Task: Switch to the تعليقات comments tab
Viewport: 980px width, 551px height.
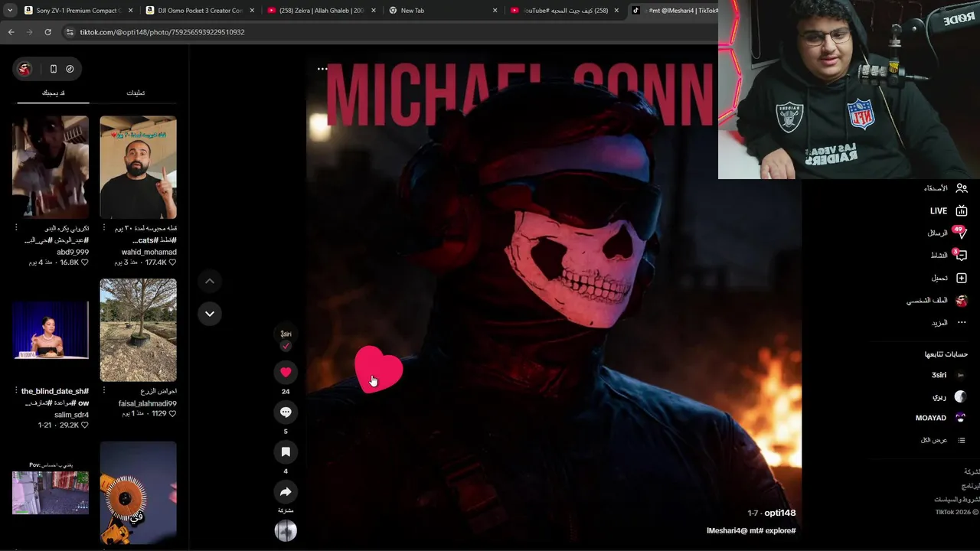Action: 136,93
